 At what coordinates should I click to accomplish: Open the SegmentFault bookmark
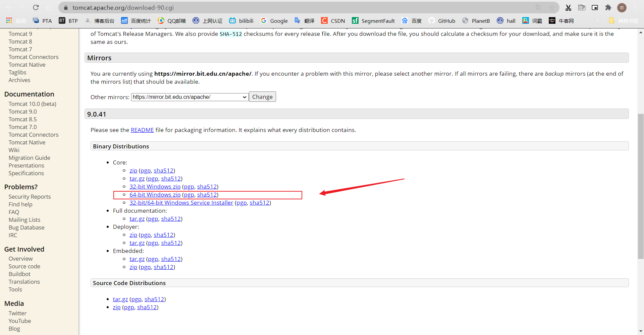pyautogui.click(x=373, y=21)
